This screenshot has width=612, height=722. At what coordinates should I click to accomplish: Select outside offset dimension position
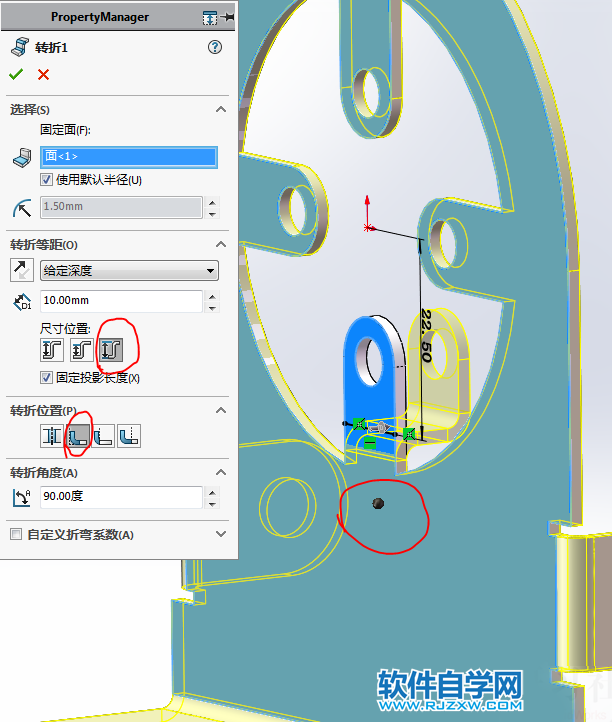click(x=52, y=349)
